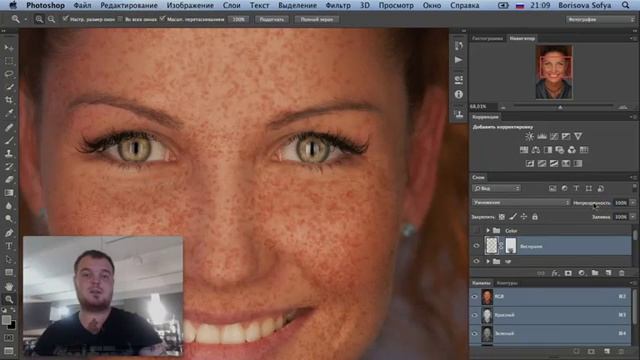This screenshot has width=640, height=360.
Task: Open the Fill slider dropdown arrow
Action: (633, 217)
